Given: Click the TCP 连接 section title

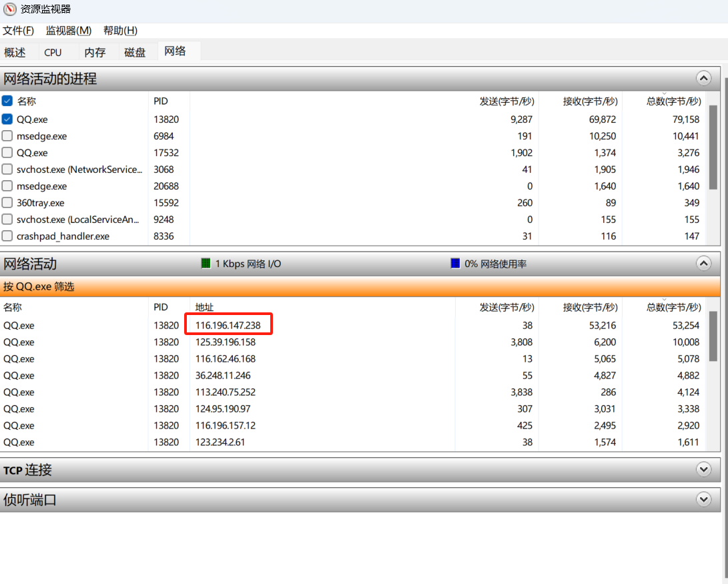Looking at the screenshot, I should click(x=27, y=470).
